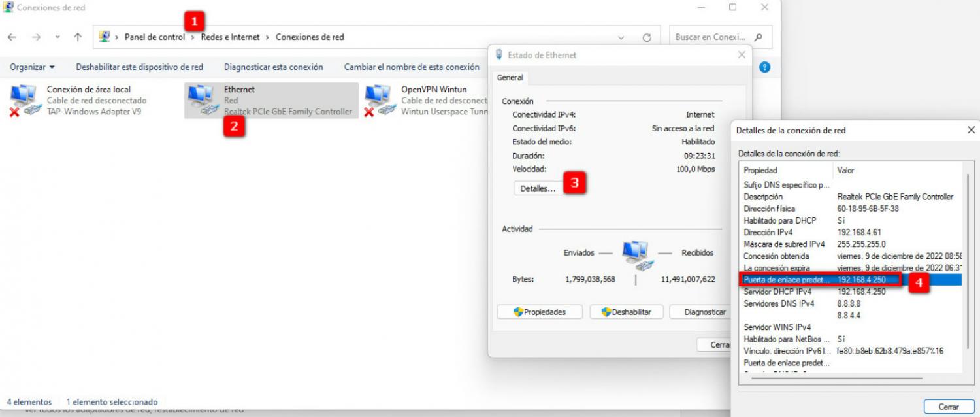The height and width of the screenshot is (417, 980).
Task: Open the recent locations chevron dropdown
Action: [x=57, y=37]
